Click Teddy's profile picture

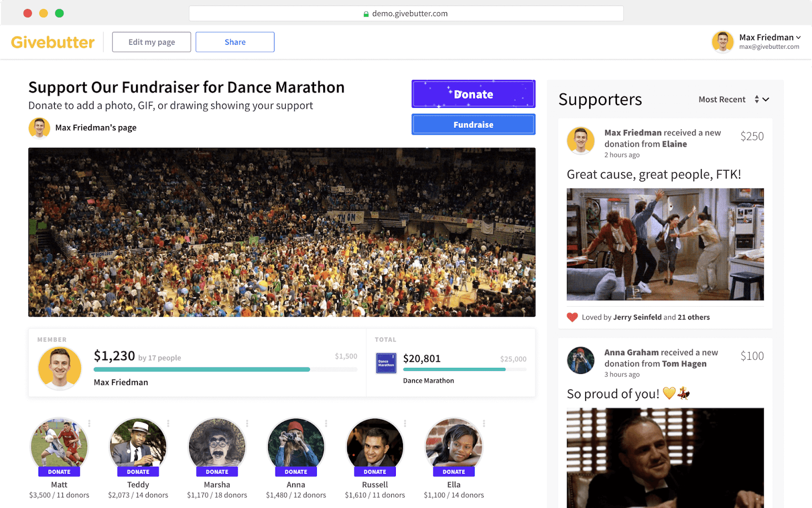click(138, 444)
